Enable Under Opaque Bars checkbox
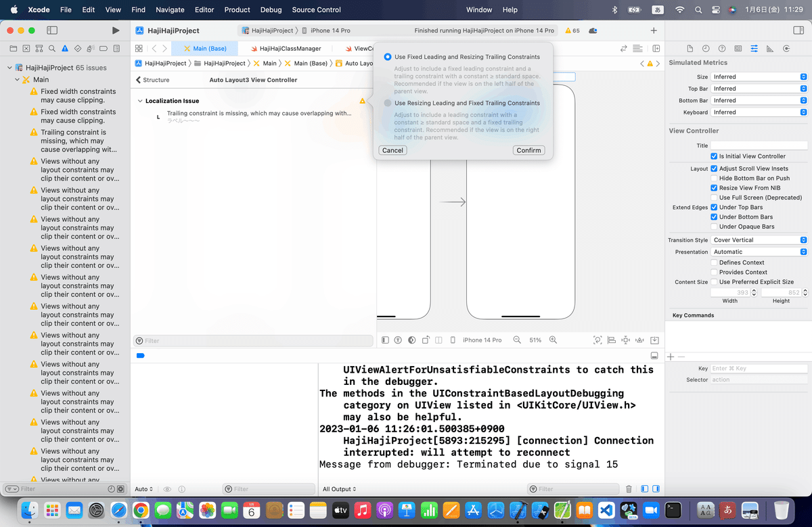This screenshot has height=527, width=812. coord(714,227)
